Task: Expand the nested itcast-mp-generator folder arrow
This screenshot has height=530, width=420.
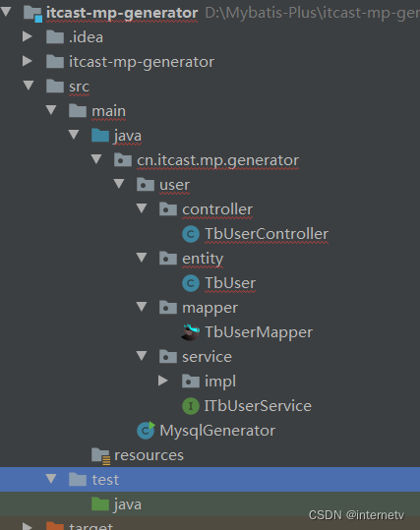Action: (28, 61)
